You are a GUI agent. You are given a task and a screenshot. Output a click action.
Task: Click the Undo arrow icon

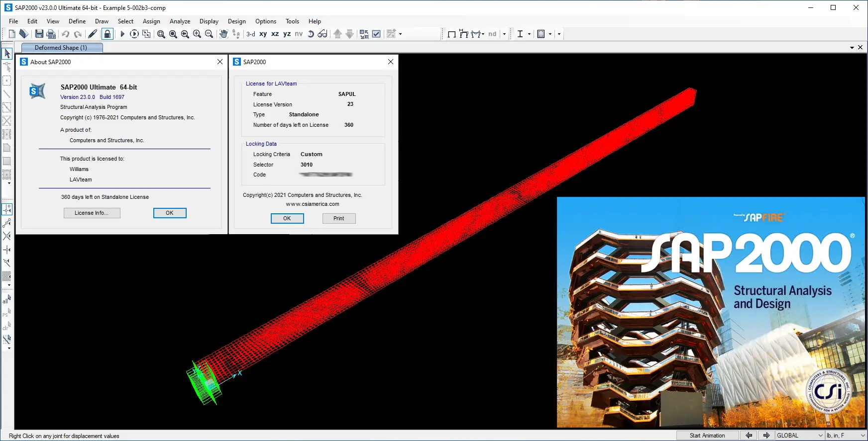point(65,34)
